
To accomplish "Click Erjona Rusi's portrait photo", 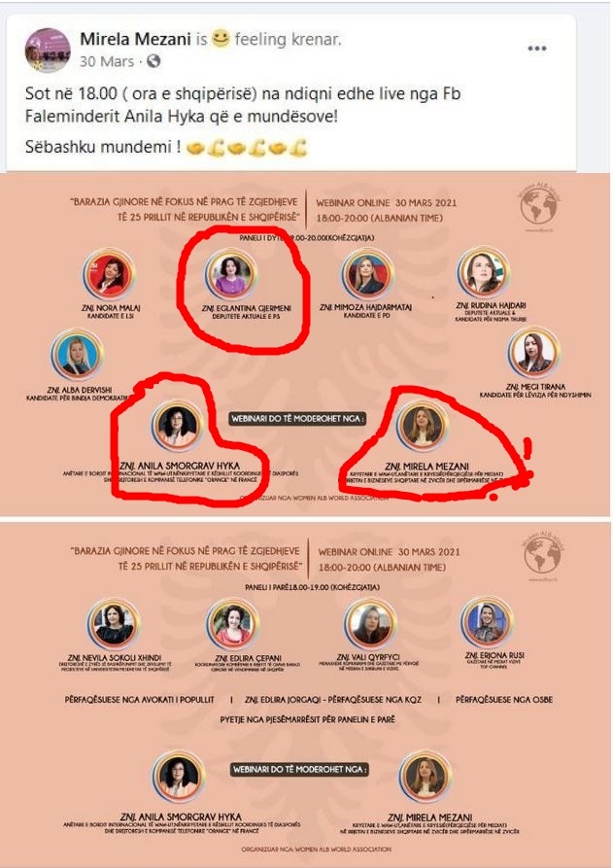I will click(x=488, y=622).
